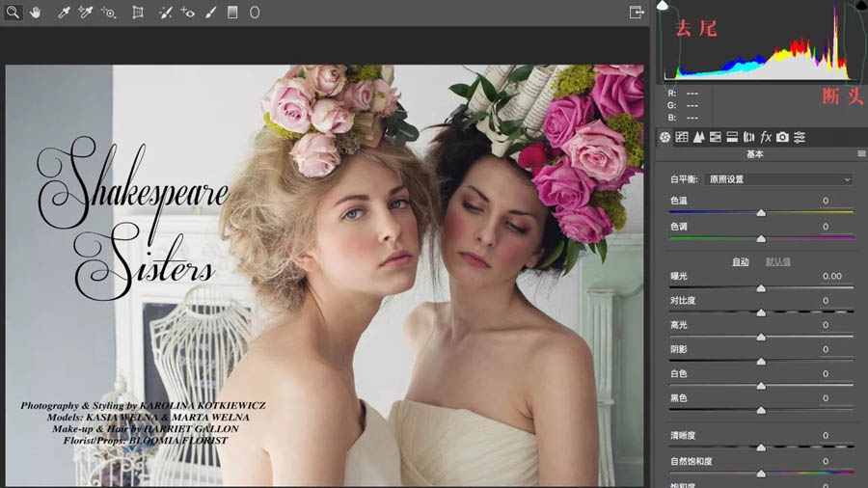Activate the Color Sampler tool
Image resolution: width=868 pixels, height=488 pixels.
[86, 13]
